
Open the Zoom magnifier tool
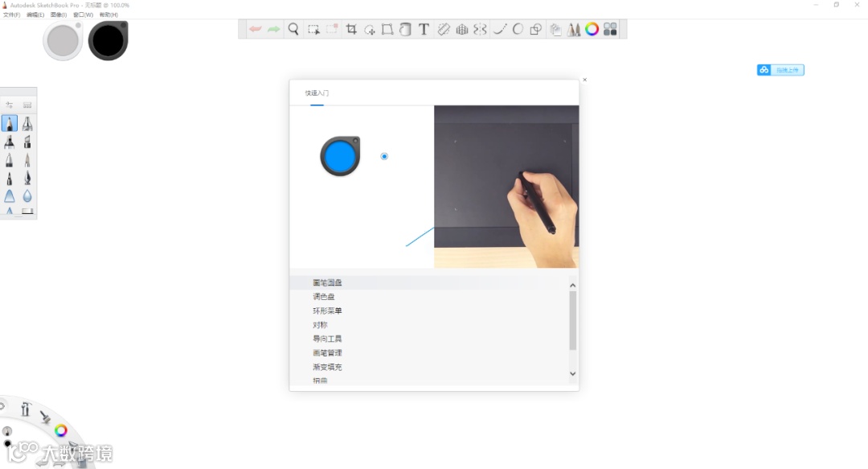pyautogui.click(x=293, y=30)
